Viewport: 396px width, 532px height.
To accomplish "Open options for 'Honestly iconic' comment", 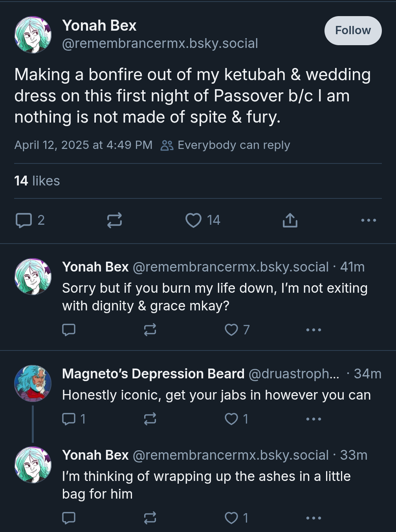I will pyautogui.click(x=313, y=419).
